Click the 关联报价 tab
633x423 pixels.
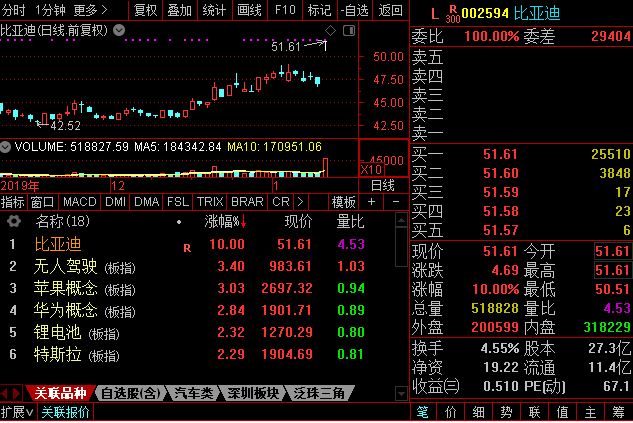point(65,412)
